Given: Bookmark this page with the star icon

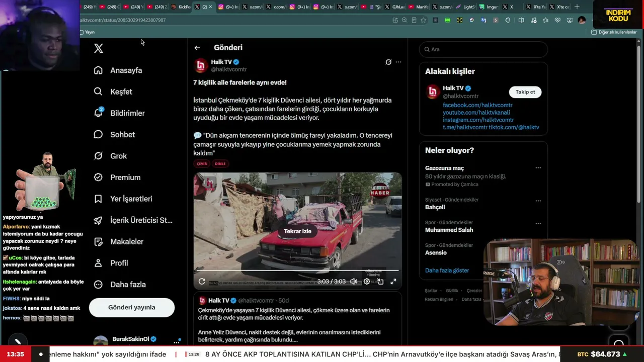Looking at the screenshot, I should tap(424, 20).
